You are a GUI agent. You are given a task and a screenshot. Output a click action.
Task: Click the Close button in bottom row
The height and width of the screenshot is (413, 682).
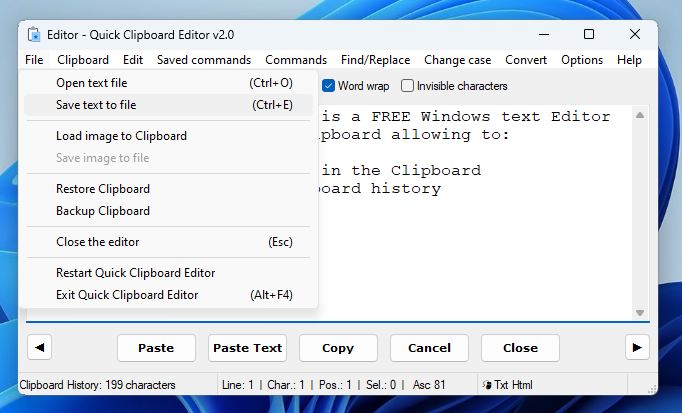tap(520, 348)
